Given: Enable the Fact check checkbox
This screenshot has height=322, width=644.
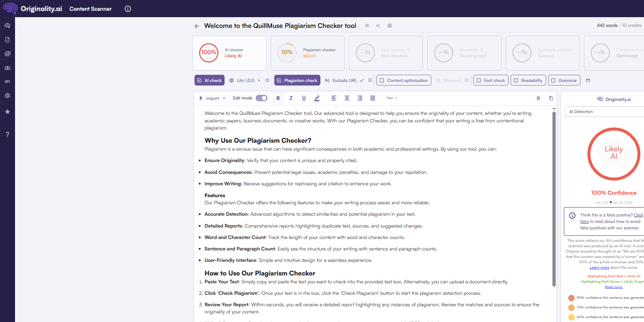Looking at the screenshot, I should click(479, 80).
